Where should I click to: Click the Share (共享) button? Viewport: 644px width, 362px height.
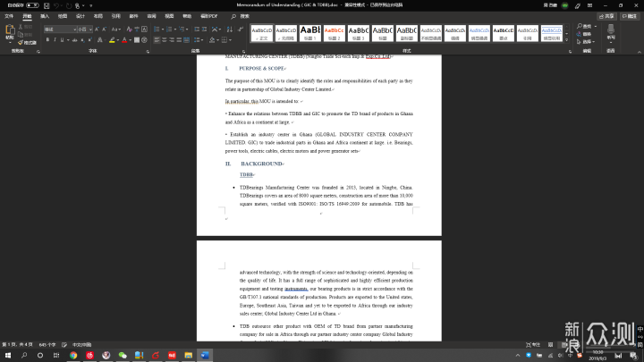pos(606,16)
